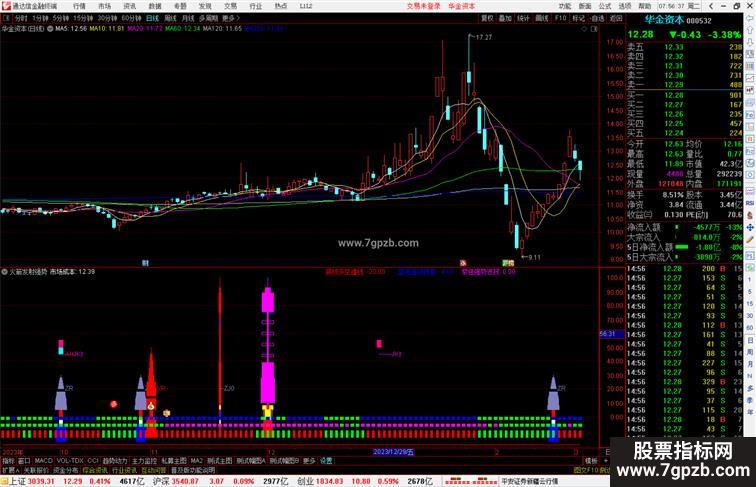This screenshot has width=756, height=487.
Task: Click the panel layout icon left of 分时
Action: coord(6,18)
